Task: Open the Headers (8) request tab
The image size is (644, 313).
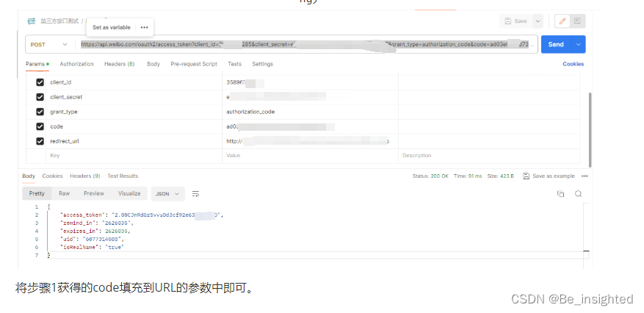Action: coord(120,64)
